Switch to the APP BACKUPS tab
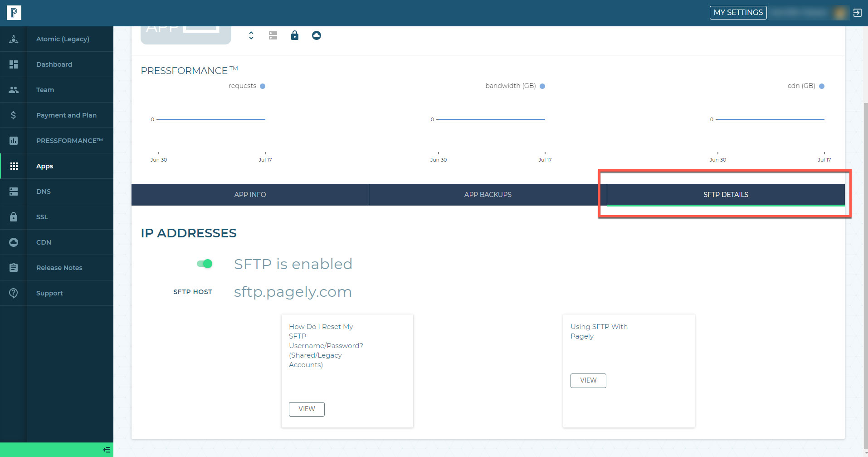 [x=488, y=194]
